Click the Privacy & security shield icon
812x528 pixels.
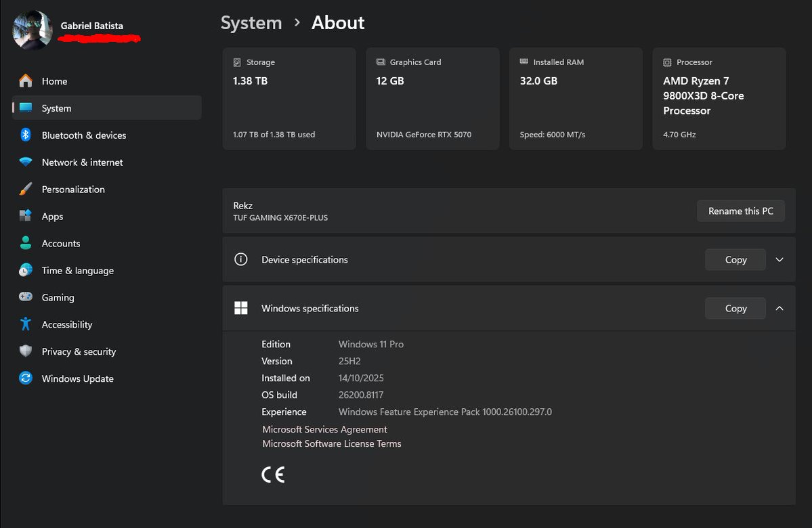[25, 351]
